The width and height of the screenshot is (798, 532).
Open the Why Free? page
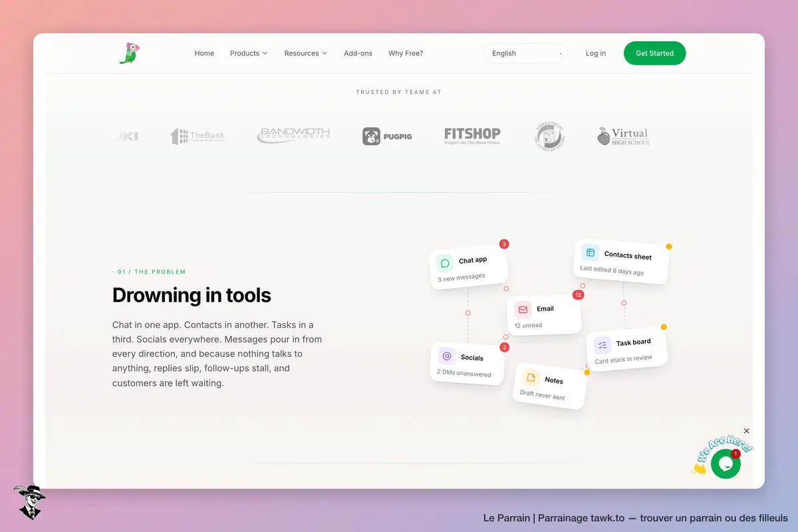click(x=406, y=53)
